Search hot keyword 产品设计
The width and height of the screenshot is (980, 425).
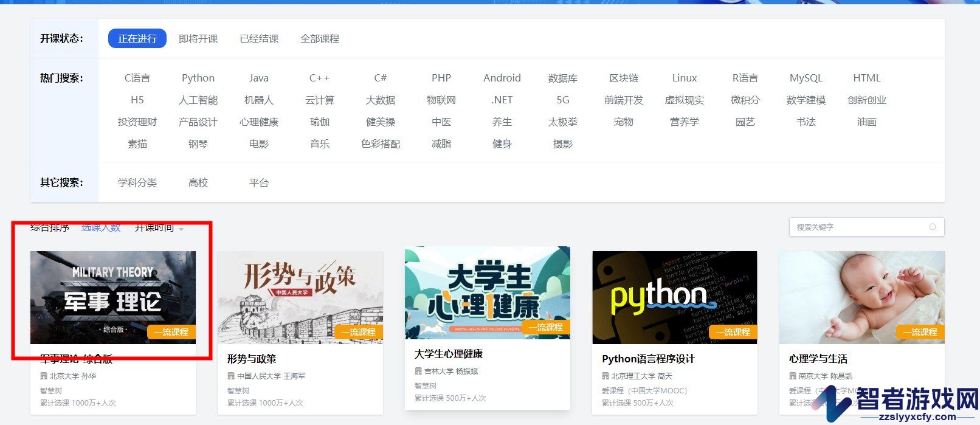click(x=198, y=122)
